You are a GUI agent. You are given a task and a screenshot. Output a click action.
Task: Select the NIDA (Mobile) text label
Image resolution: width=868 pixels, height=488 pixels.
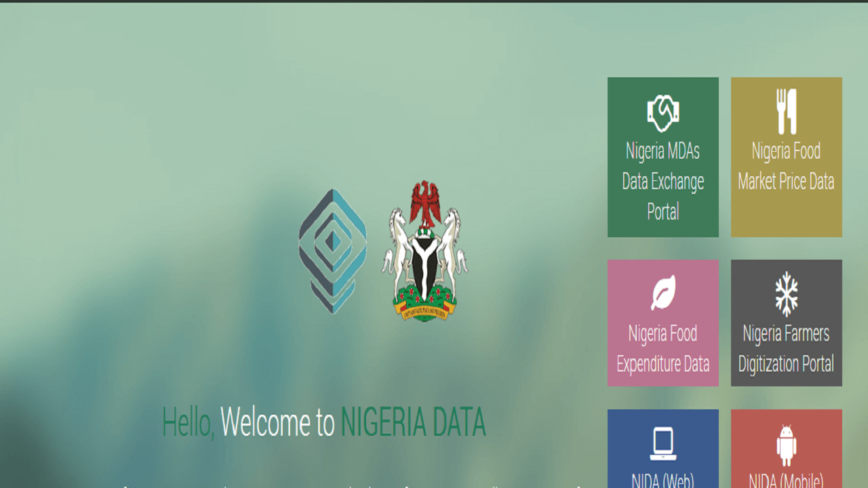787,481
